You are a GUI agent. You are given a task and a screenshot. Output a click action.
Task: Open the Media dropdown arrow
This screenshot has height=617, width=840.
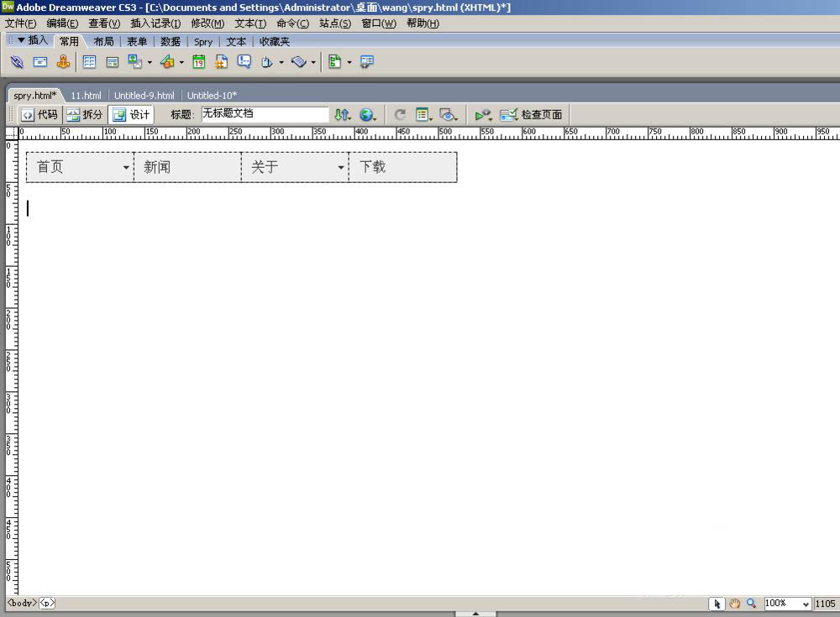(x=181, y=63)
